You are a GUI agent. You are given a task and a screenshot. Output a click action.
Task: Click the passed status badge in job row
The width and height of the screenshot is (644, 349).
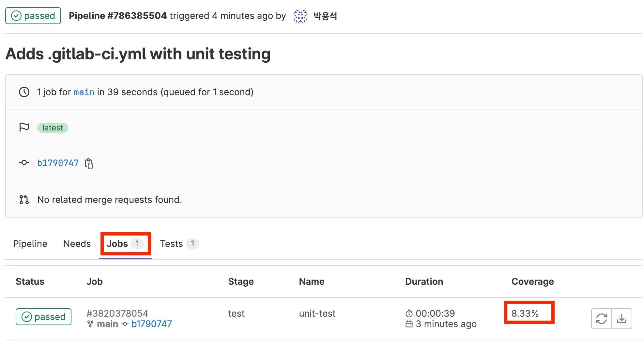[x=43, y=317]
